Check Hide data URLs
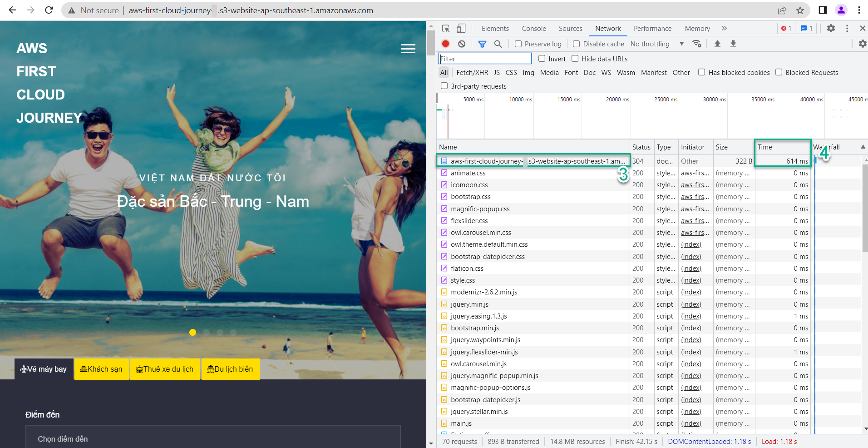This screenshot has width=868, height=448. click(x=575, y=59)
